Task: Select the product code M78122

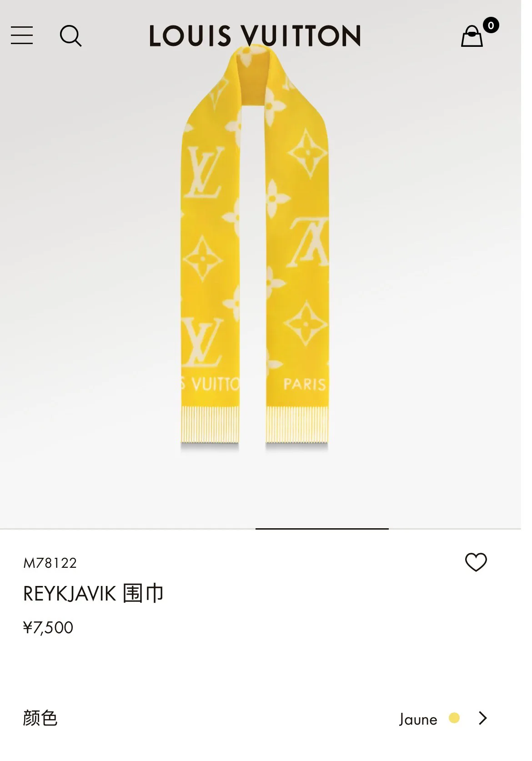Action: tap(50, 563)
